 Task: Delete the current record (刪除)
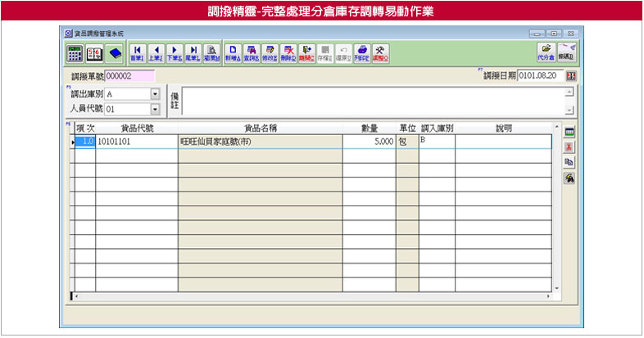click(x=288, y=53)
